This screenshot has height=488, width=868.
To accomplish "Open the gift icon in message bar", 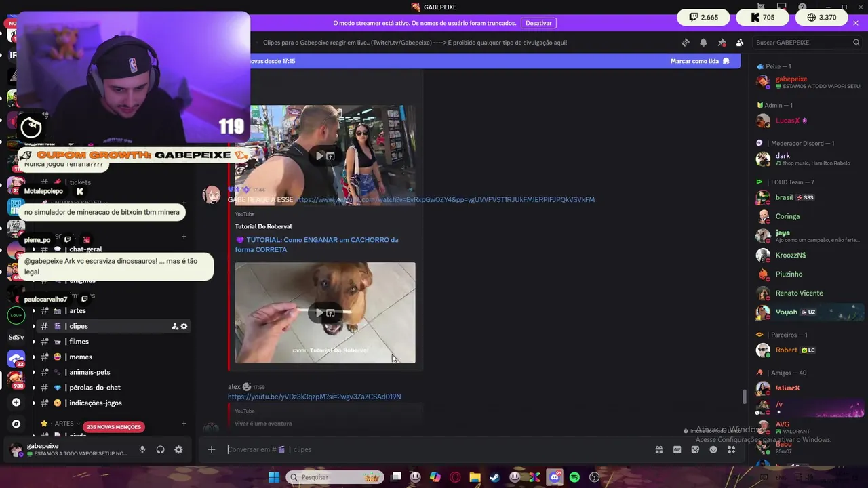I will point(658,449).
